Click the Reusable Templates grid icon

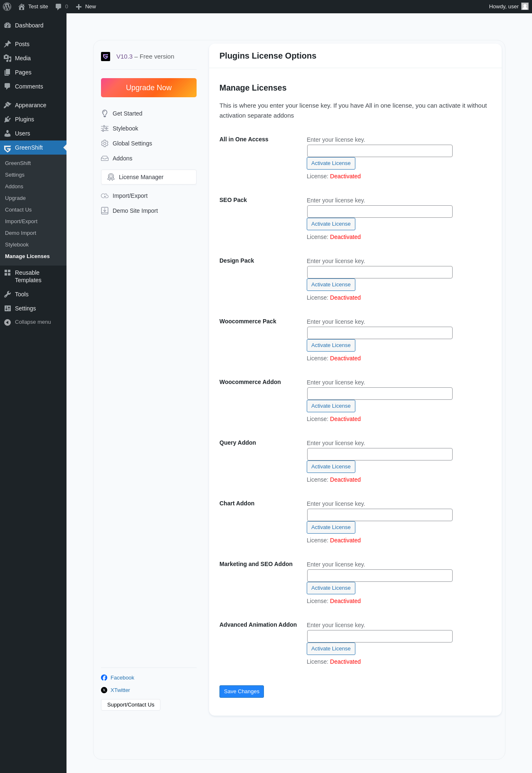(x=7, y=273)
